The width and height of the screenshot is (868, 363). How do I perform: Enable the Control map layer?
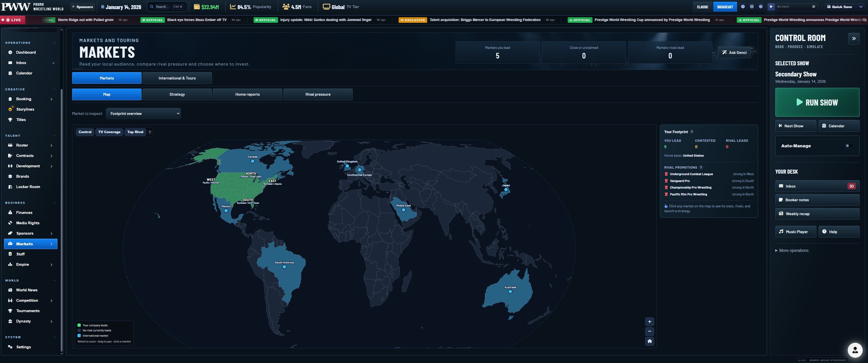click(85, 132)
